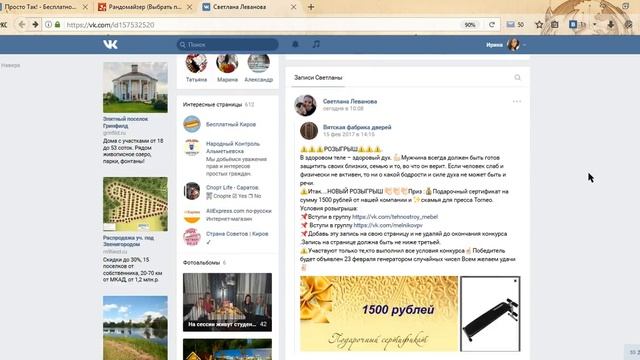Open the post timestamp 'сегодня в 10:08'
Viewport: 640px width, 360px height.
[343, 109]
